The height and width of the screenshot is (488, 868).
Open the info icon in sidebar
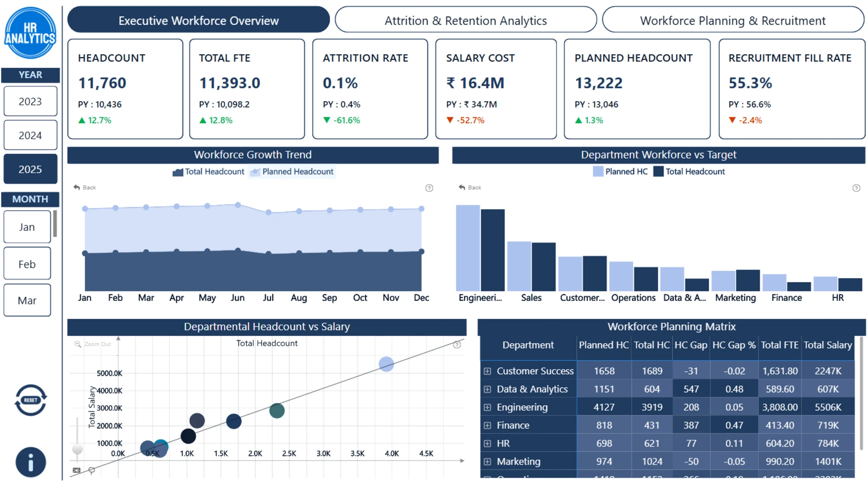click(31, 462)
